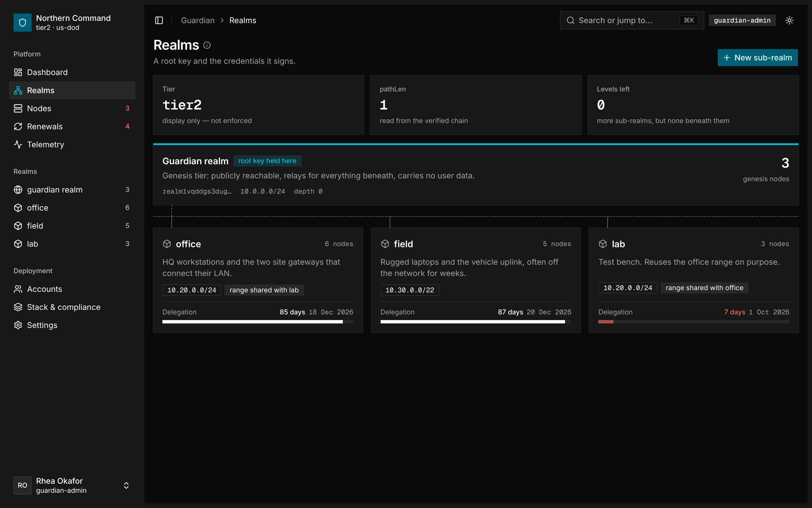The width and height of the screenshot is (812, 508).
Task: Focus the Search or jump to field
Action: pos(632,21)
